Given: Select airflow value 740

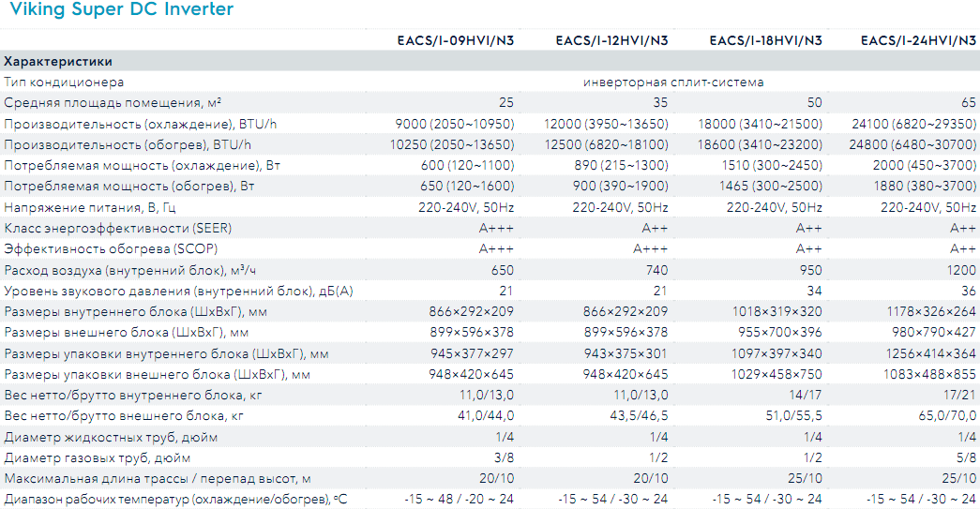Looking at the screenshot, I should point(656,270).
